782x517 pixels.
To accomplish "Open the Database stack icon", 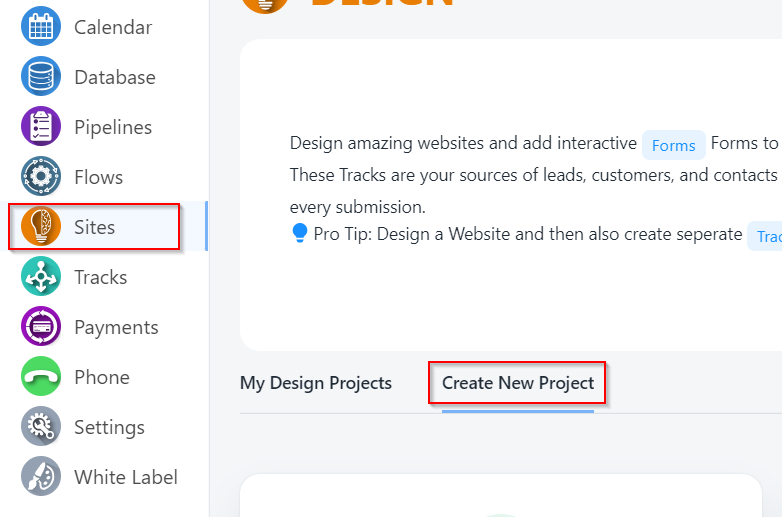I will 41,77.
